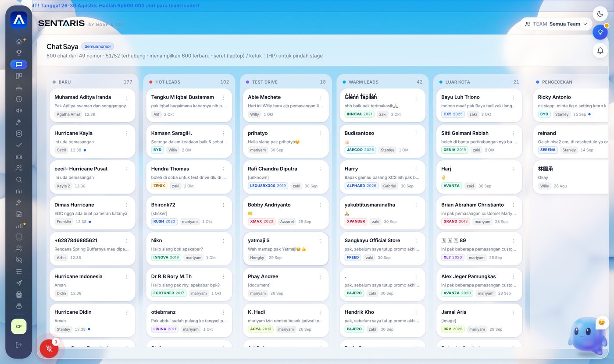Open the phone device icon in sidebar
The width and height of the screenshot is (614, 364).
[x=19, y=237]
